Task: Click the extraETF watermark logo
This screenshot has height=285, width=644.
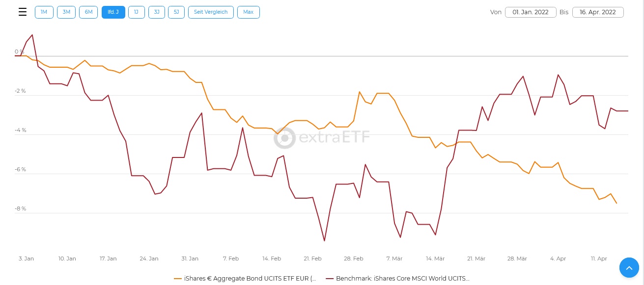Action: (x=322, y=138)
